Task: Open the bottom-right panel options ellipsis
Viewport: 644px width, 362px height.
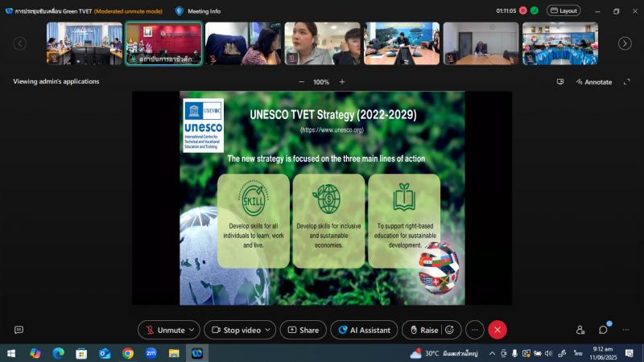Action: 625,330
